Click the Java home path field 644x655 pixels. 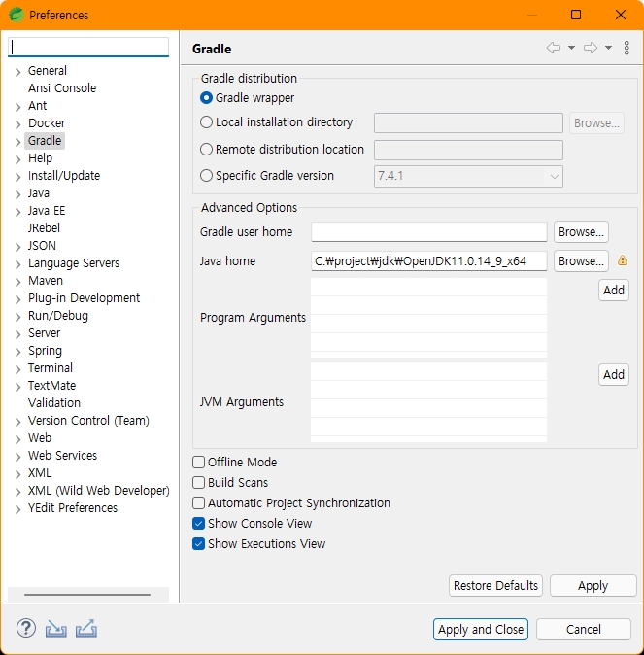429,261
